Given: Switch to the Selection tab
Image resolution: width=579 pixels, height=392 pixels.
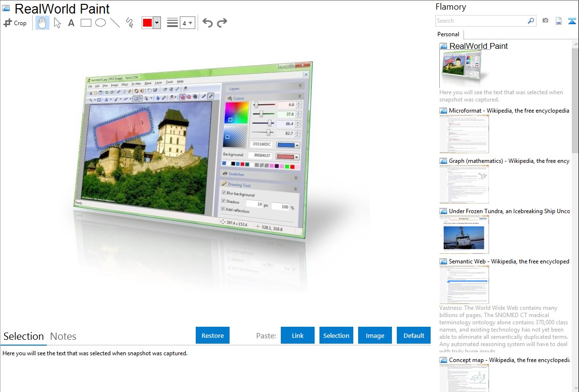Looking at the screenshot, I should [x=24, y=336].
